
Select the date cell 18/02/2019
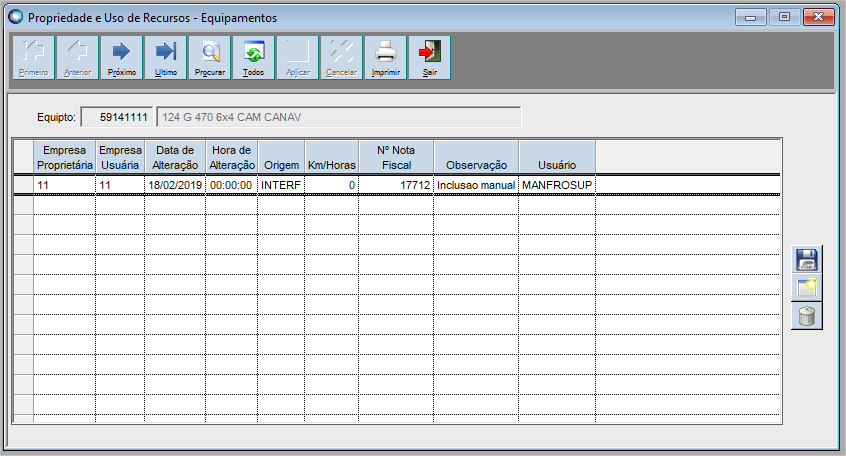(175, 185)
